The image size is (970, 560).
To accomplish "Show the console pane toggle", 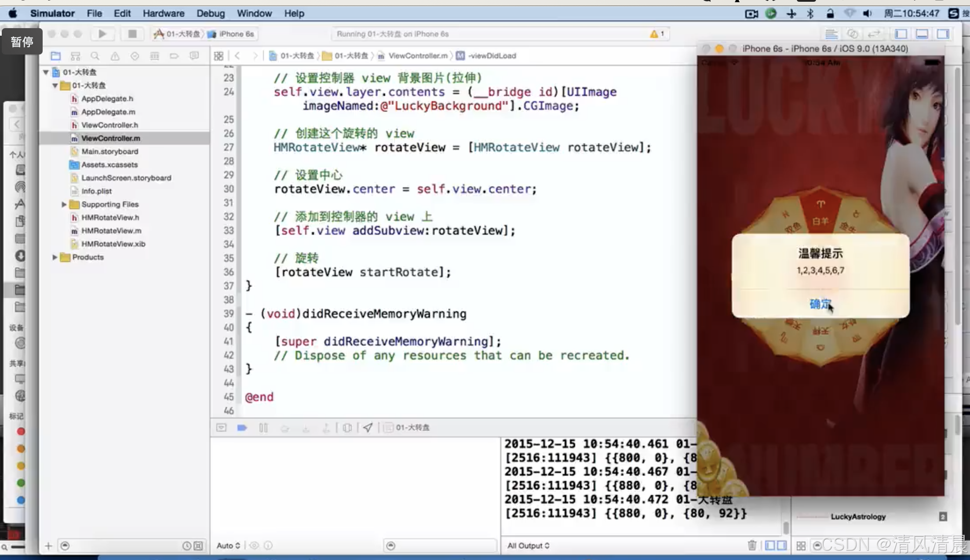I will (x=781, y=545).
